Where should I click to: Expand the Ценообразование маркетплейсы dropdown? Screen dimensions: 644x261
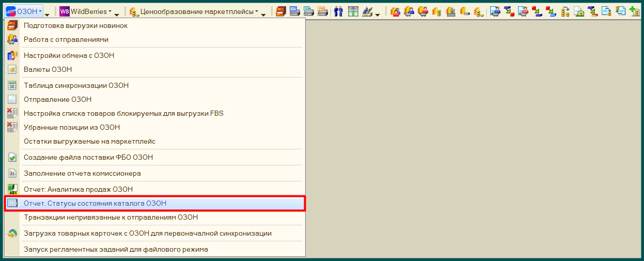click(193, 11)
